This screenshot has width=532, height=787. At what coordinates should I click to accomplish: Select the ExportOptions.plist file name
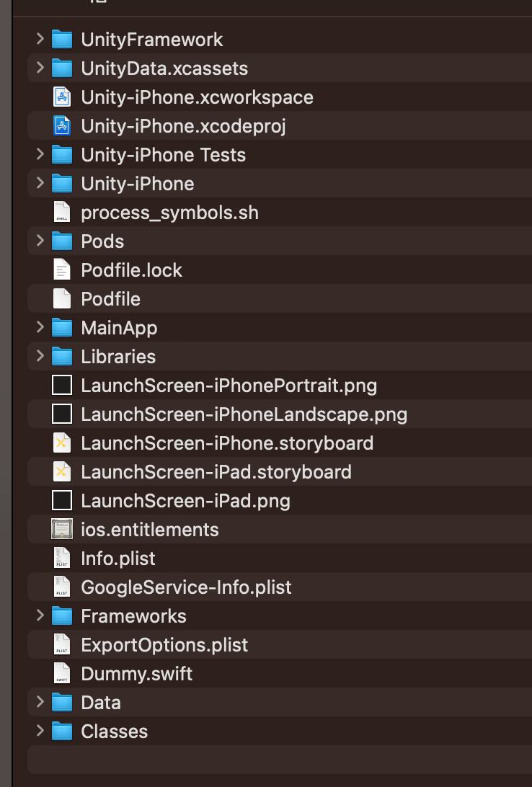[x=164, y=645]
